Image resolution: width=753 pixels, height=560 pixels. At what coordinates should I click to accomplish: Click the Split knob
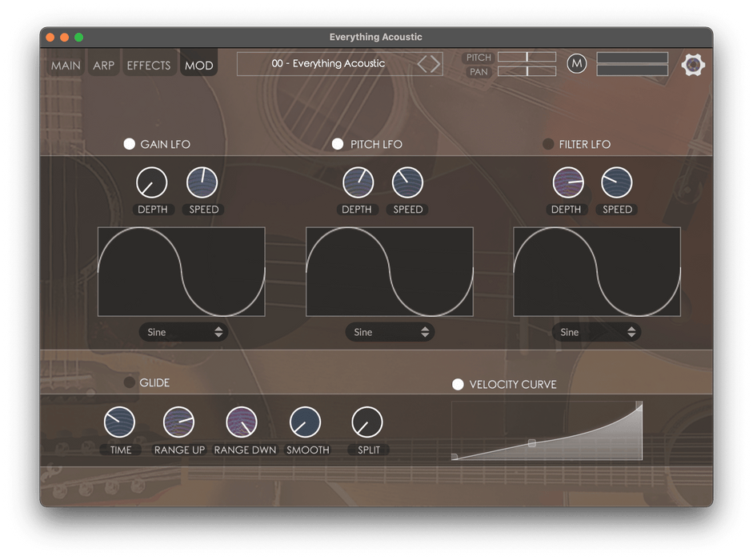coord(367,422)
